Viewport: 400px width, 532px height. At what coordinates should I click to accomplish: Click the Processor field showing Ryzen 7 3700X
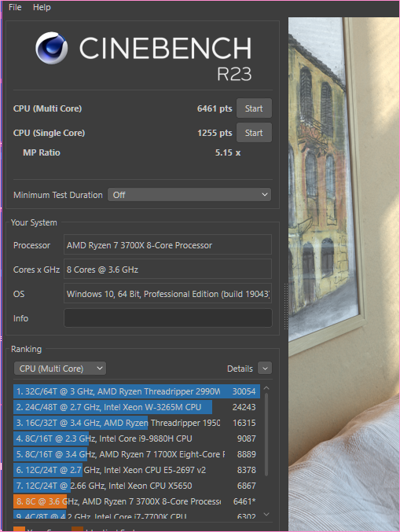167,245
